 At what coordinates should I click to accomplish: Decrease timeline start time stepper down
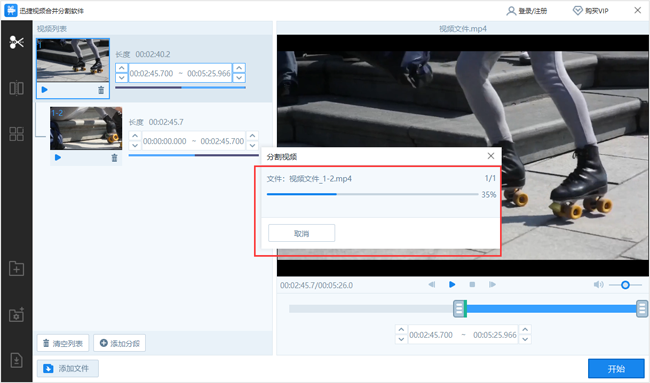[401, 339]
